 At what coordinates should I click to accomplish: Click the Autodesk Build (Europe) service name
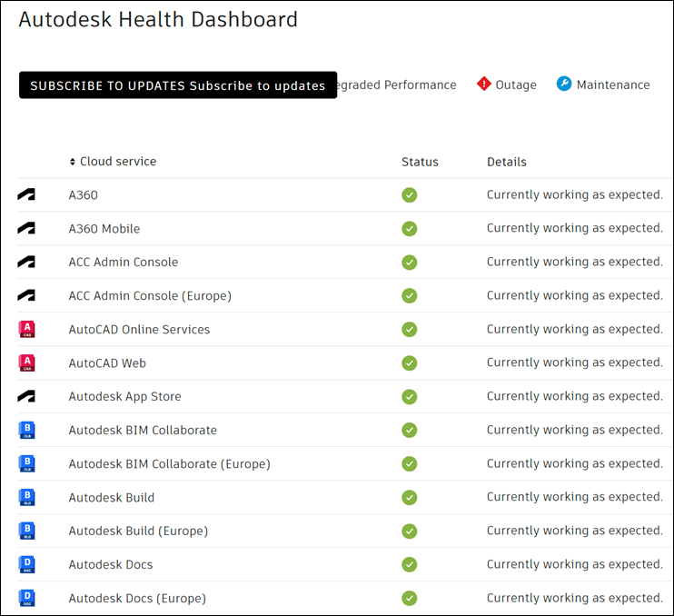(138, 531)
